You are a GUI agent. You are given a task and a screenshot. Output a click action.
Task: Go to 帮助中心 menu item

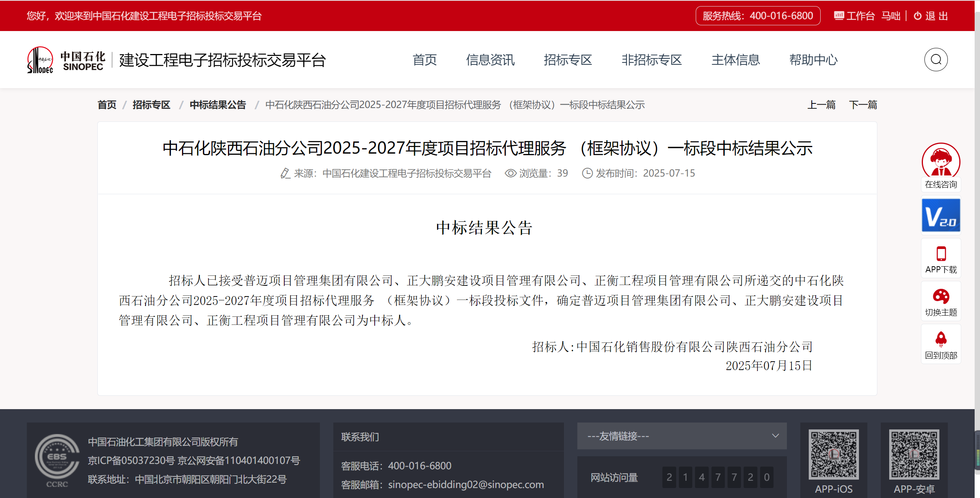pos(813,60)
